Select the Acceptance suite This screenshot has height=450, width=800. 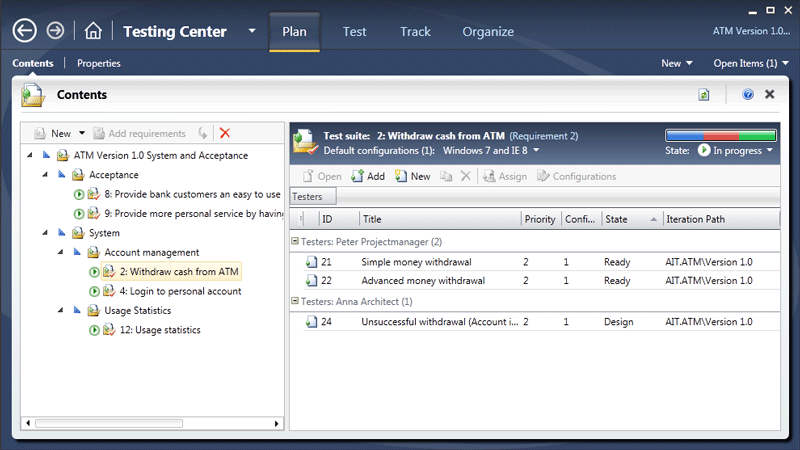(x=113, y=175)
